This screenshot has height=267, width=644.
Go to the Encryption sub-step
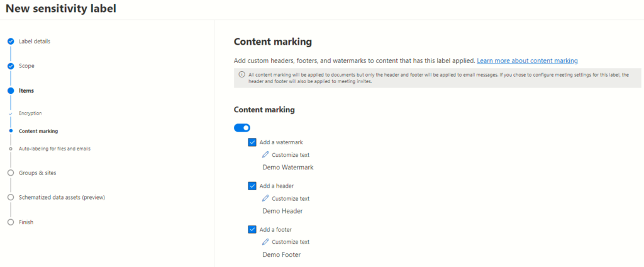point(30,113)
